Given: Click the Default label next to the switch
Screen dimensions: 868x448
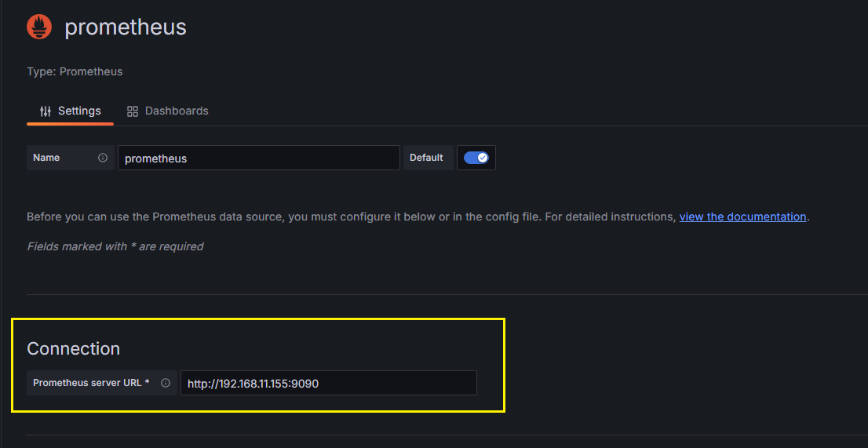Looking at the screenshot, I should (x=426, y=158).
